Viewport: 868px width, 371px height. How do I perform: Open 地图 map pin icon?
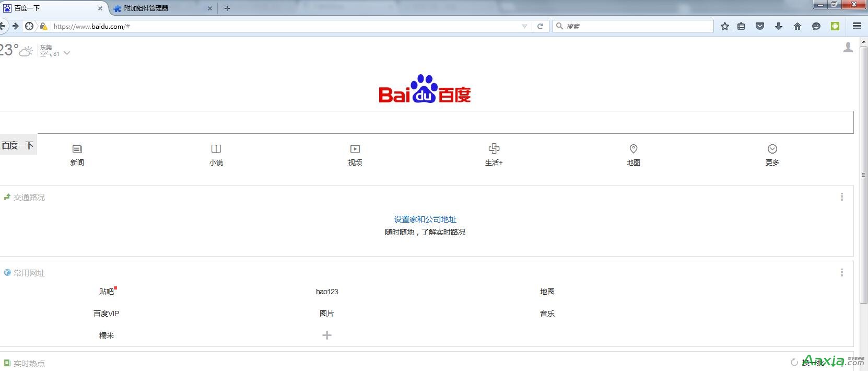click(x=634, y=149)
